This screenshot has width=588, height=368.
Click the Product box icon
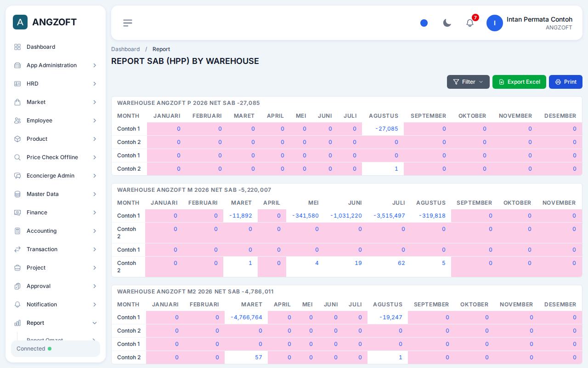(17, 139)
